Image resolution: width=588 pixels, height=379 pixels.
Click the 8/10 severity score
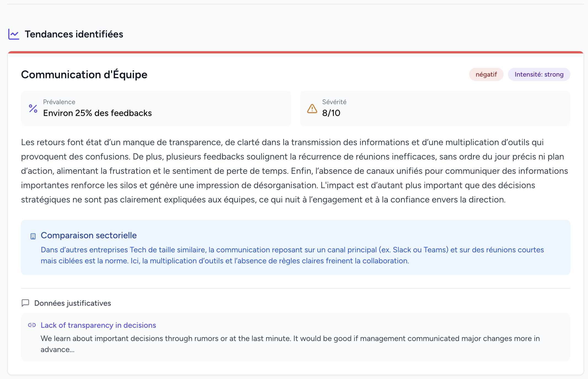[x=331, y=113]
